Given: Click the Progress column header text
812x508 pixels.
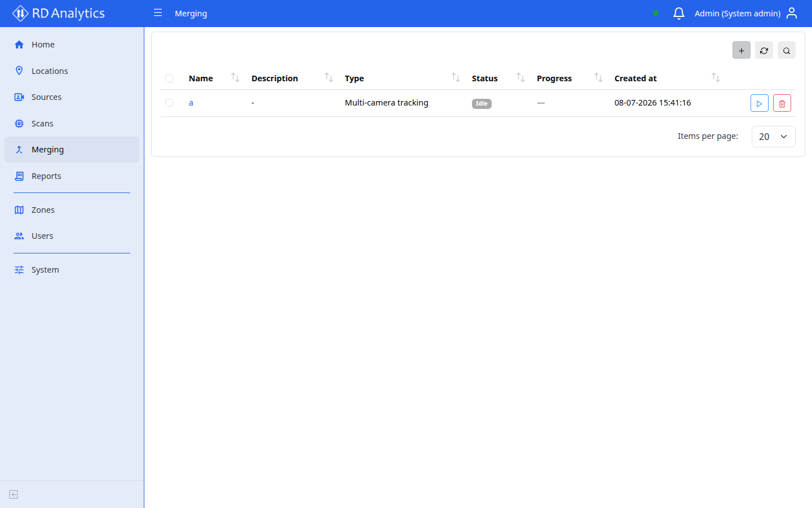Looking at the screenshot, I should 554,78.
